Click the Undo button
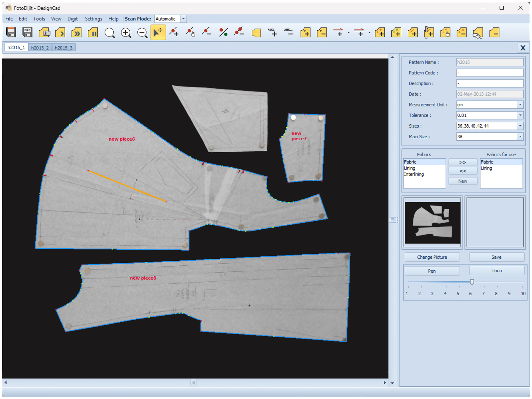The width and height of the screenshot is (532, 399). coord(496,271)
